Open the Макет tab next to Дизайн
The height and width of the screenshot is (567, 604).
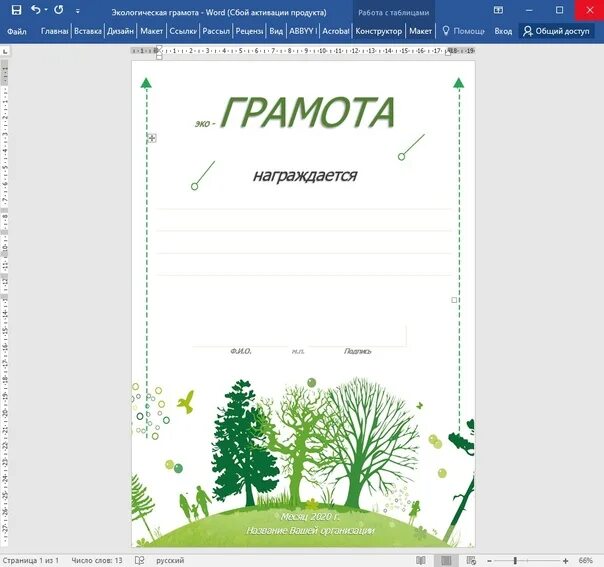pos(151,31)
